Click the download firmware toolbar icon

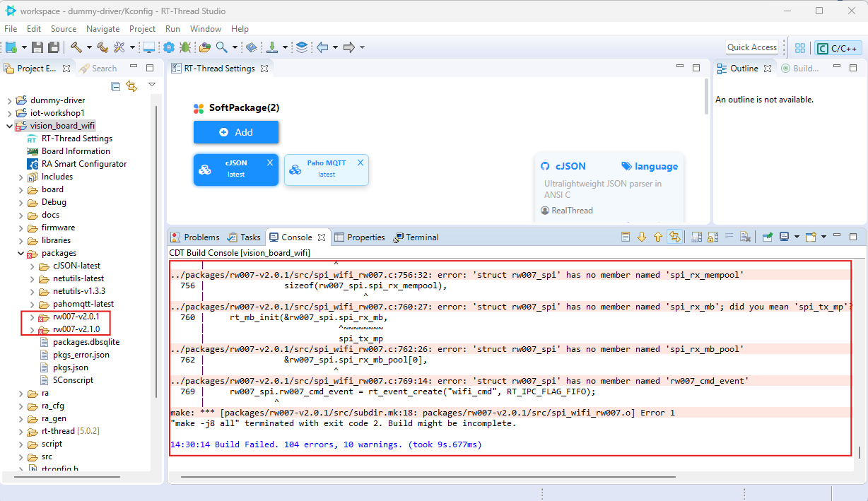coord(272,47)
